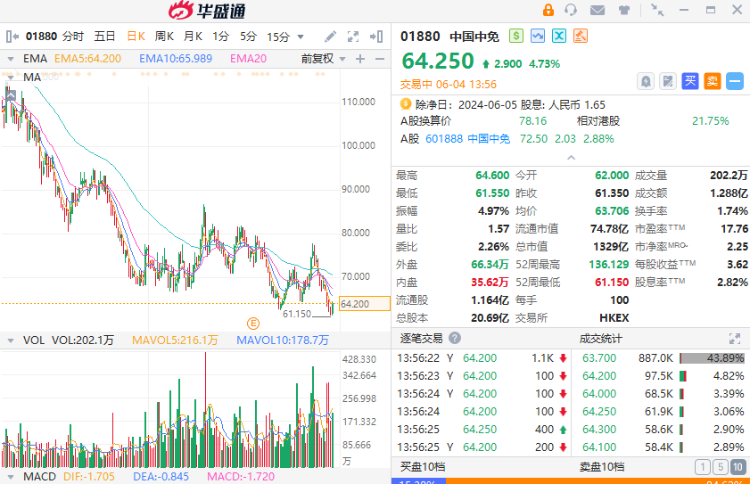Set order book depth to 1
This screenshot has height=484, width=750.
pyautogui.click(x=702, y=467)
